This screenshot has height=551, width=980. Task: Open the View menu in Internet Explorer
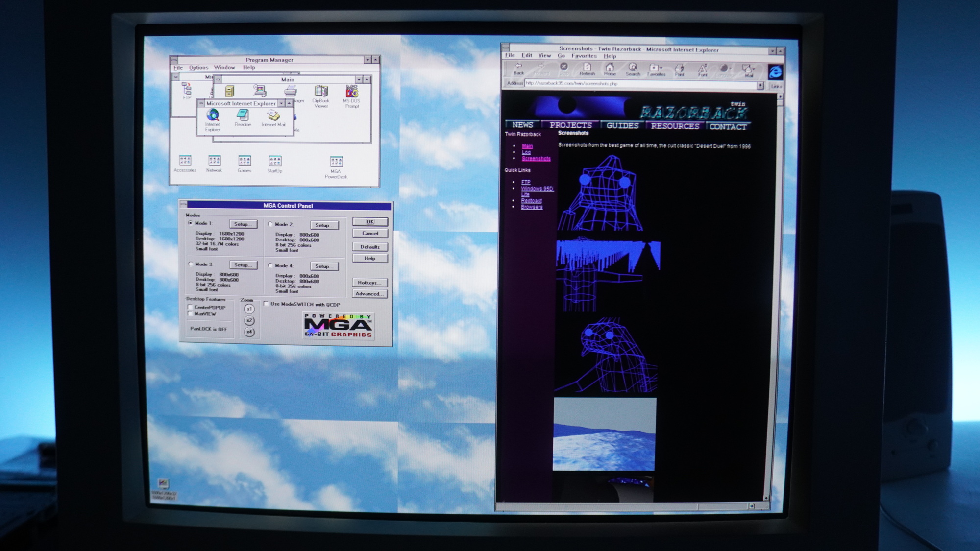(x=544, y=56)
